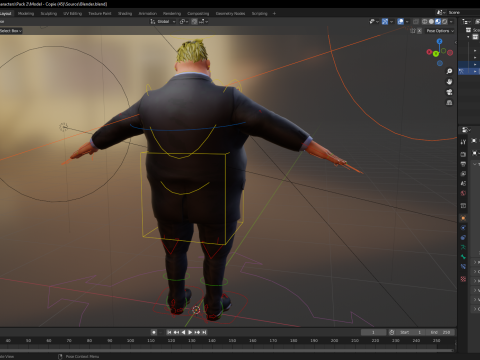Open World properties tab icon
The width and height of the screenshot is (480, 360).
[x=463, y=193]
